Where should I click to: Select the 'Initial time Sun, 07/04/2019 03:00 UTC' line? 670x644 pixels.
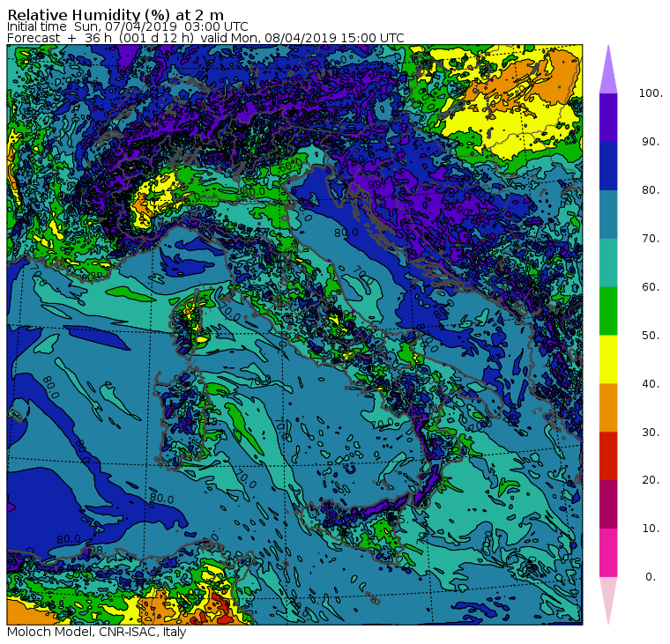(x=127, y=26)
